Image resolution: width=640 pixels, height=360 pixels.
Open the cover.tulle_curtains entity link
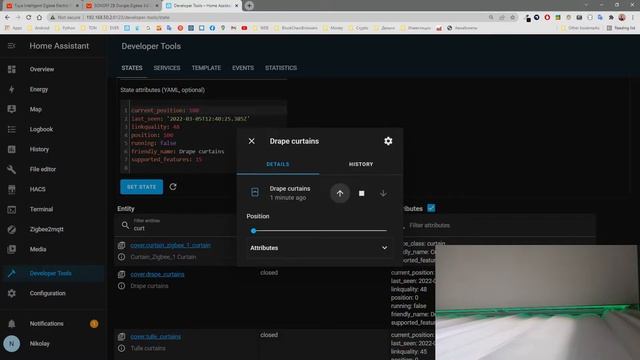pyautogui.click(x=156, y=337)
